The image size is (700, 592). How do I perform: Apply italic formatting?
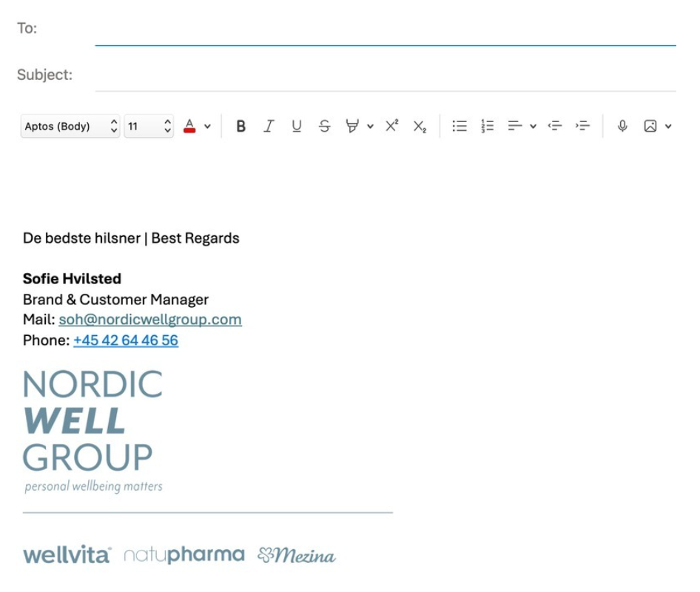pos(268,126)
